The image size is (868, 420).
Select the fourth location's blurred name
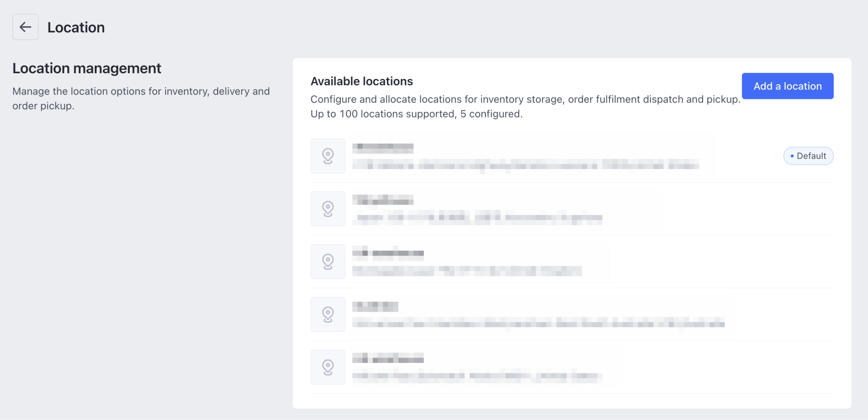pos(375,306)
